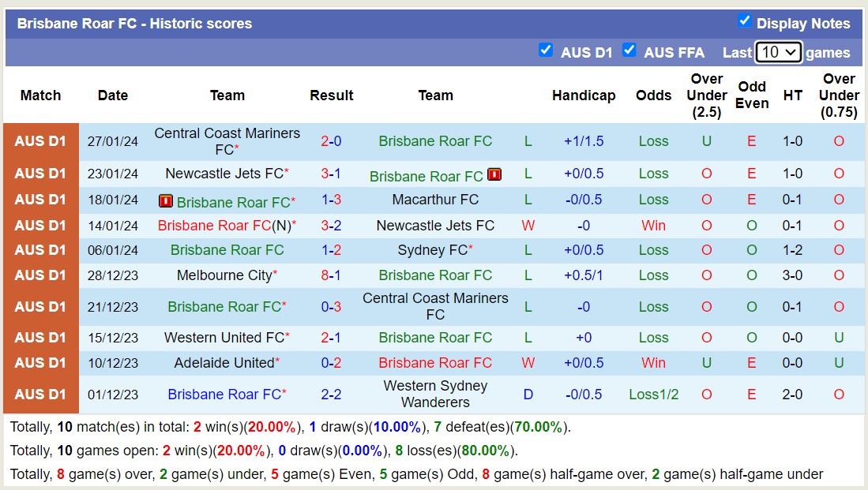Expand the games selector next to 'Last'
Image resolution: width=868 pixels, height=490 pixels.
point(779,51)
